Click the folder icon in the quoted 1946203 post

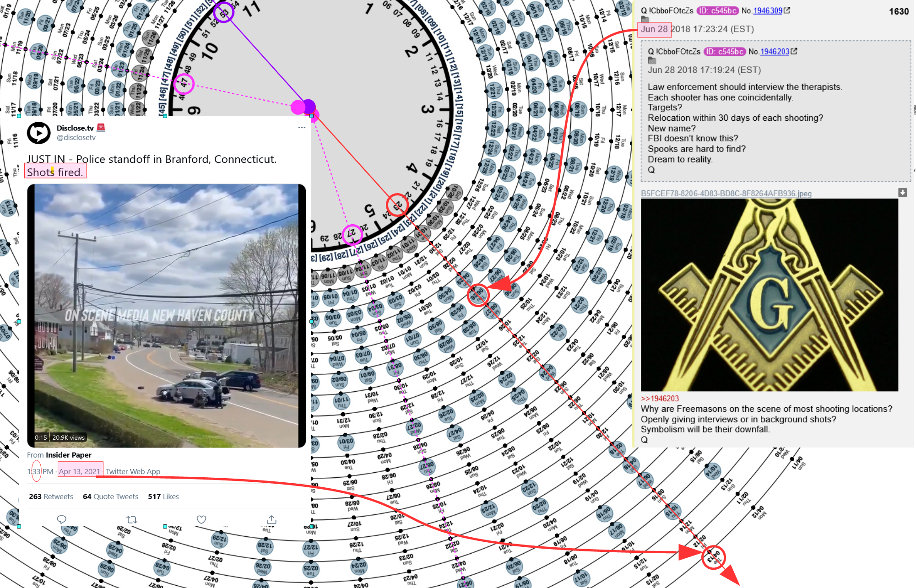coord(652,60)
